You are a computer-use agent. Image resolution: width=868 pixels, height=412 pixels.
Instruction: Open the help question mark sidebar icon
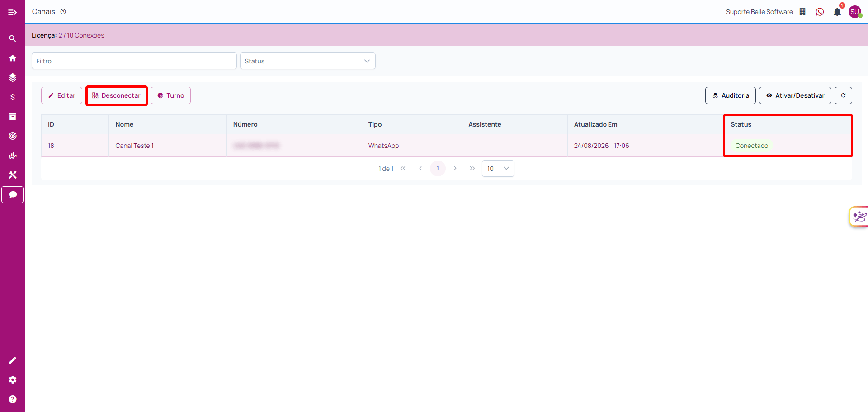[x=12, y=399]
